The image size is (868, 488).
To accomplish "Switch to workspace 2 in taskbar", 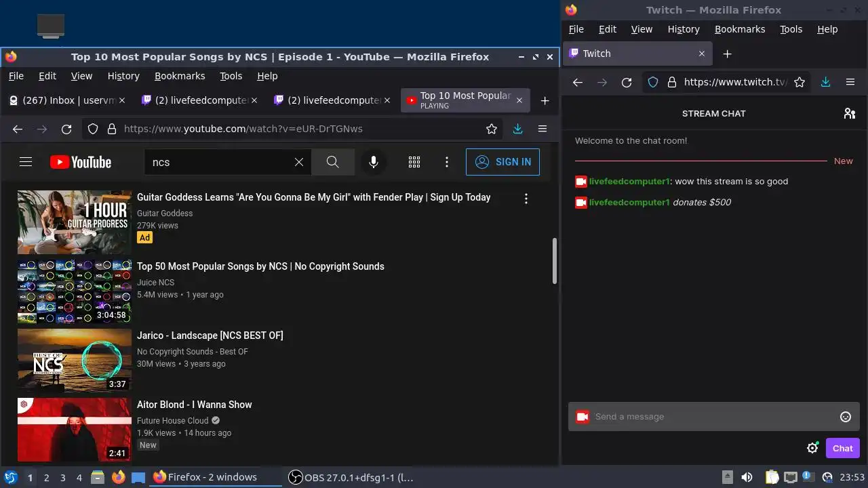I will (x=46, y=477).
